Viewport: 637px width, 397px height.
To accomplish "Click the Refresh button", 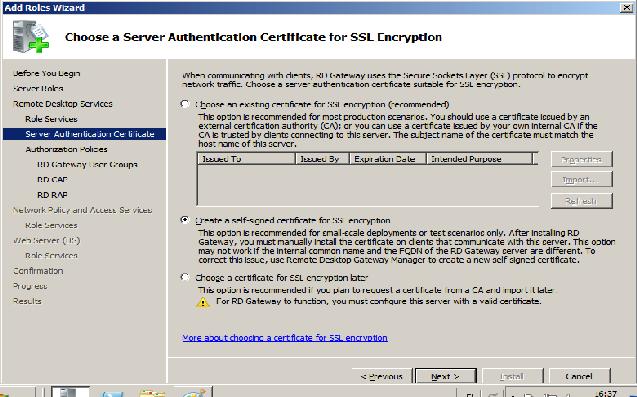I will coord(581,201).
